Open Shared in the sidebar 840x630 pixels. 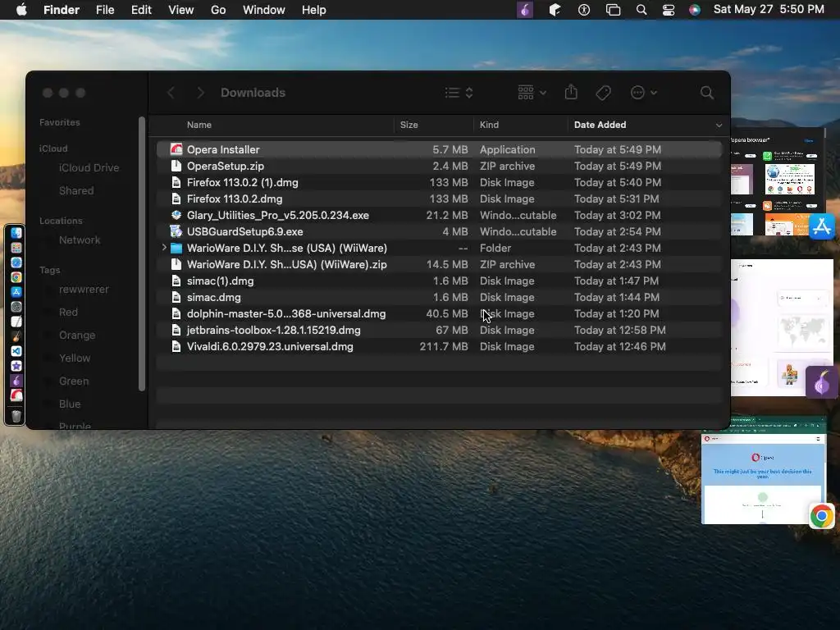(76, 190)
